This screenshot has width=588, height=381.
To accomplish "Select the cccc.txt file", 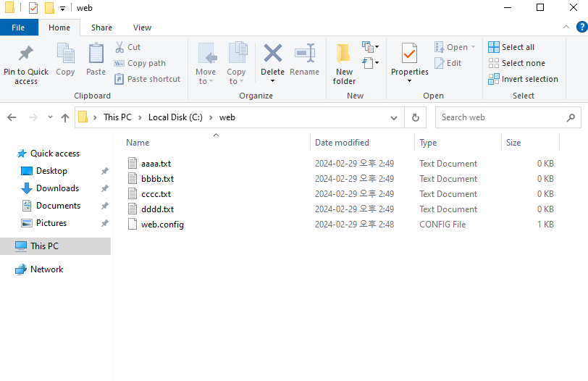I will (x=156, y=194).
